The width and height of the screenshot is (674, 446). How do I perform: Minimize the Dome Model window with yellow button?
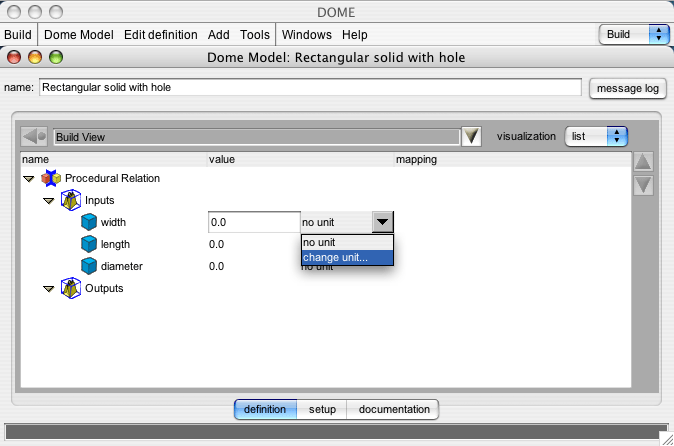pos(35,57)
